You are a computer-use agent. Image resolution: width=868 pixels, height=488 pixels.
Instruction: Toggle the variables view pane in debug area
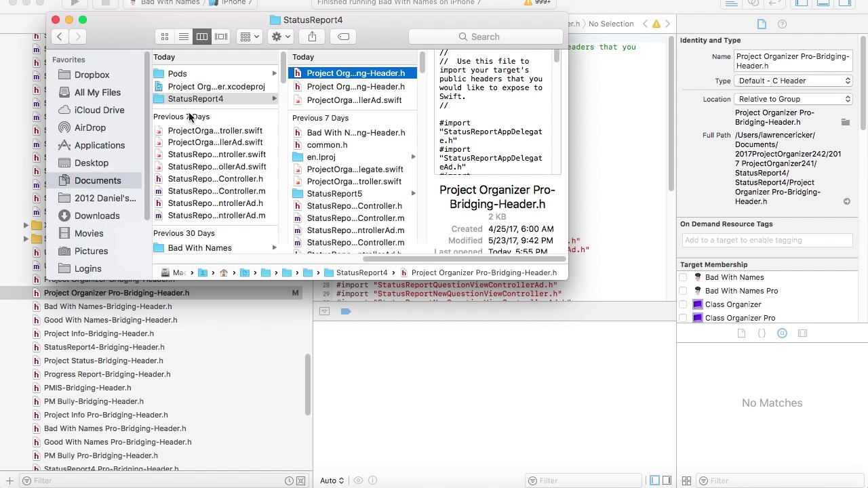pos(654,481)
